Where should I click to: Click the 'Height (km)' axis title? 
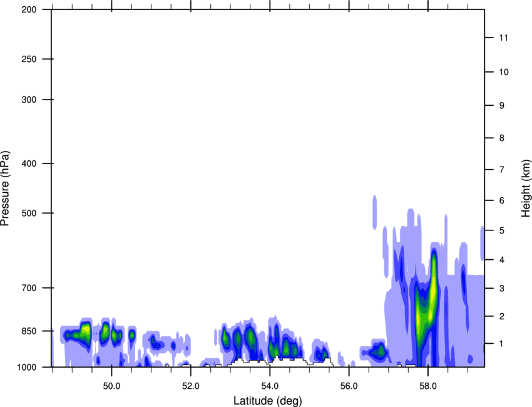526,188
